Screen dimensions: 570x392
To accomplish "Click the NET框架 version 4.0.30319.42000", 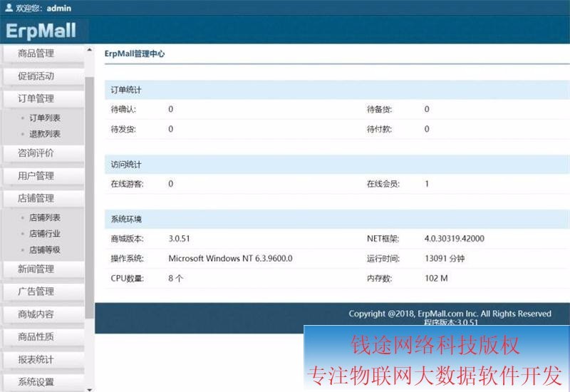I will tap(455, 239).
